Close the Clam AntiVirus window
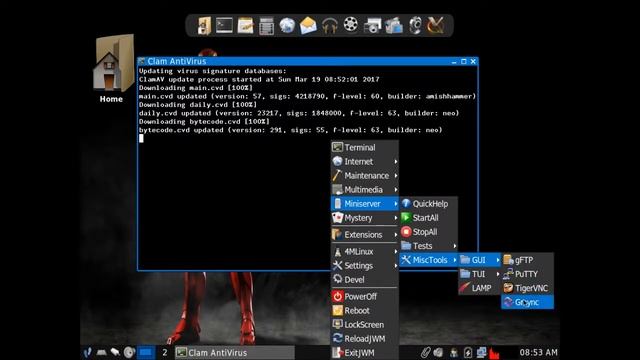 point(473,62)
